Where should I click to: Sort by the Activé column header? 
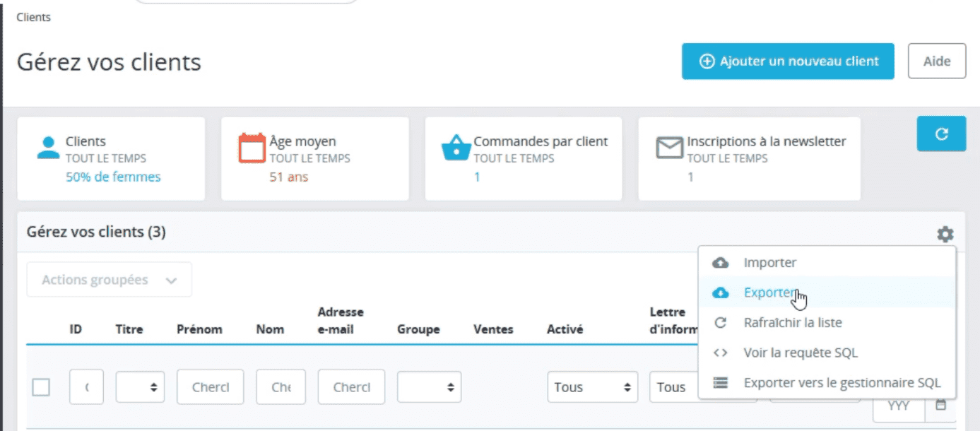pyautogui.click(x=565, y=329)
